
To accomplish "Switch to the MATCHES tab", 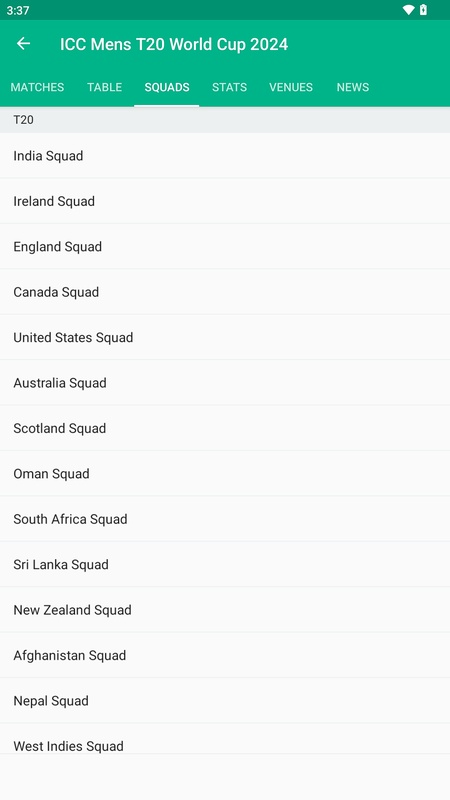I will (x=37, y=87).
